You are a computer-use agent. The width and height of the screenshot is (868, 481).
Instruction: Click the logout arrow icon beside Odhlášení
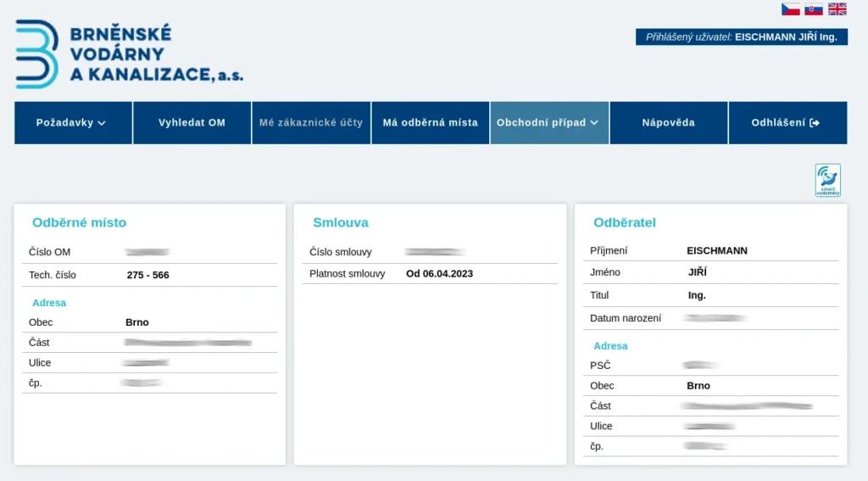(815, 123)
